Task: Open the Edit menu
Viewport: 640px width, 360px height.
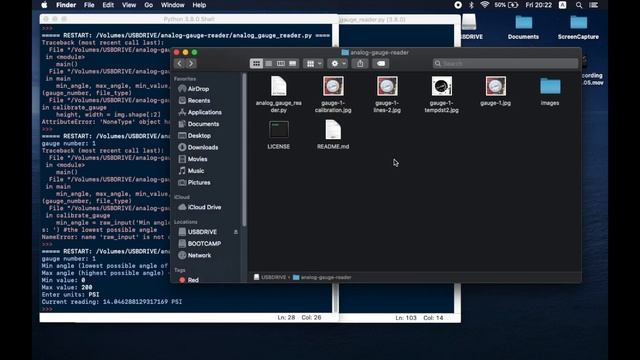Action: [108, 5]
